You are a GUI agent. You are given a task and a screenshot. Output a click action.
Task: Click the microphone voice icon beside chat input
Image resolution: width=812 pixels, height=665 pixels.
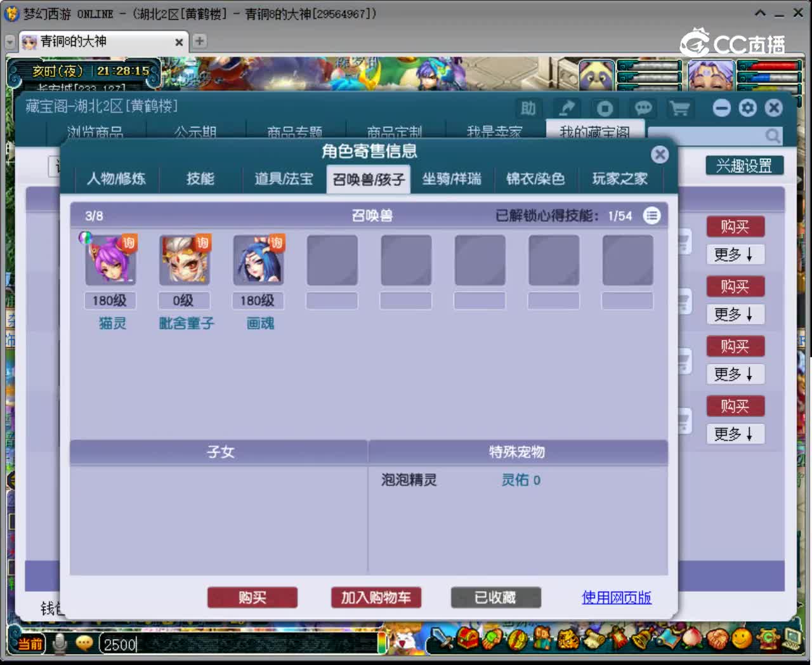pos(60,644)
